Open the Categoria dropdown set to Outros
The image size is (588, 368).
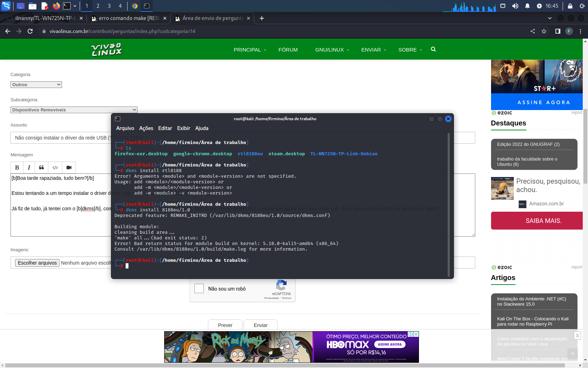36,84
